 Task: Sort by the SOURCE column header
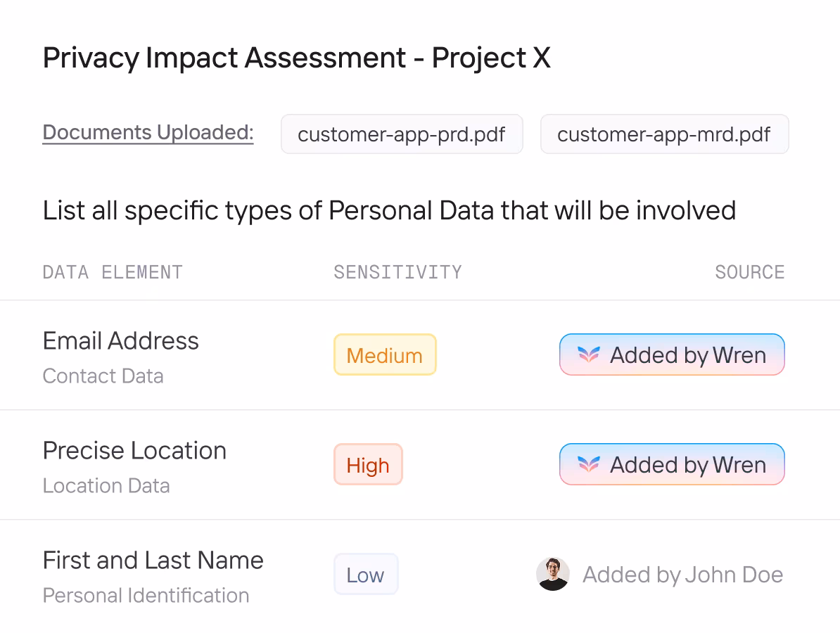coord(749,272)
